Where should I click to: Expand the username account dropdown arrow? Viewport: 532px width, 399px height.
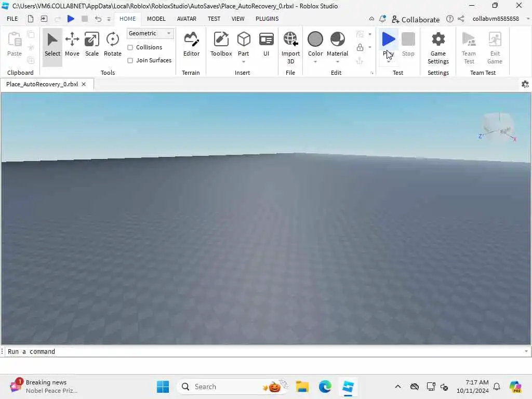click(x=528, y=19)
